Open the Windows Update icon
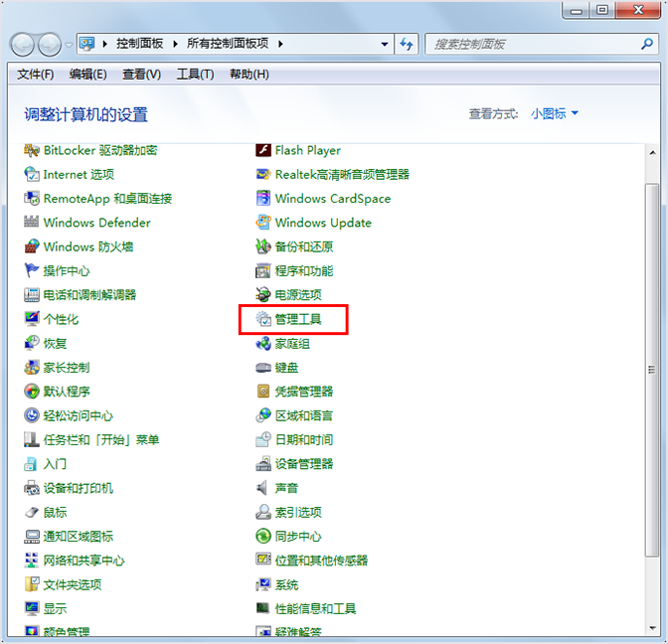 point(263,223)
